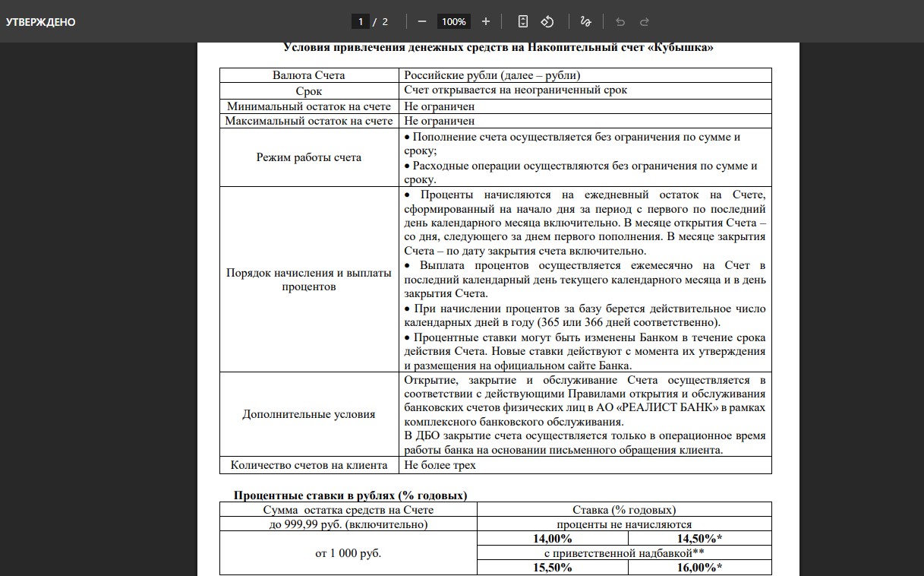Zoom in using the plus icon
The width and height of the screenshot is (924, 576).
(x=486, y=21)
